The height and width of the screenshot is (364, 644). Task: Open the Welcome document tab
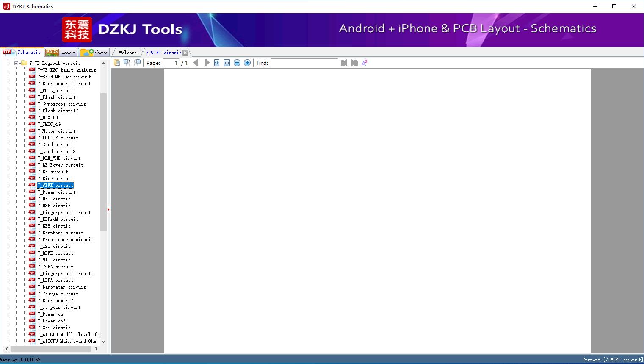coord(128,53)
